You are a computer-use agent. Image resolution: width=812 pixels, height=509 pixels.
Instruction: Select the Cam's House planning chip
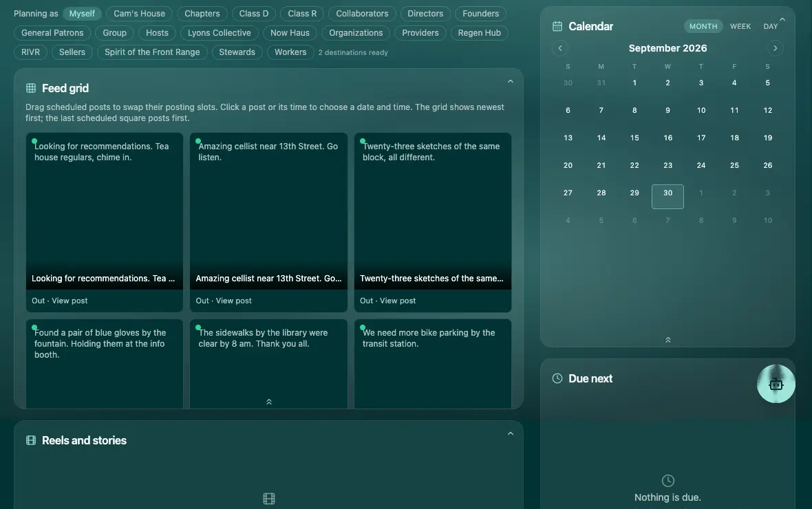click(x=139, y=14)
